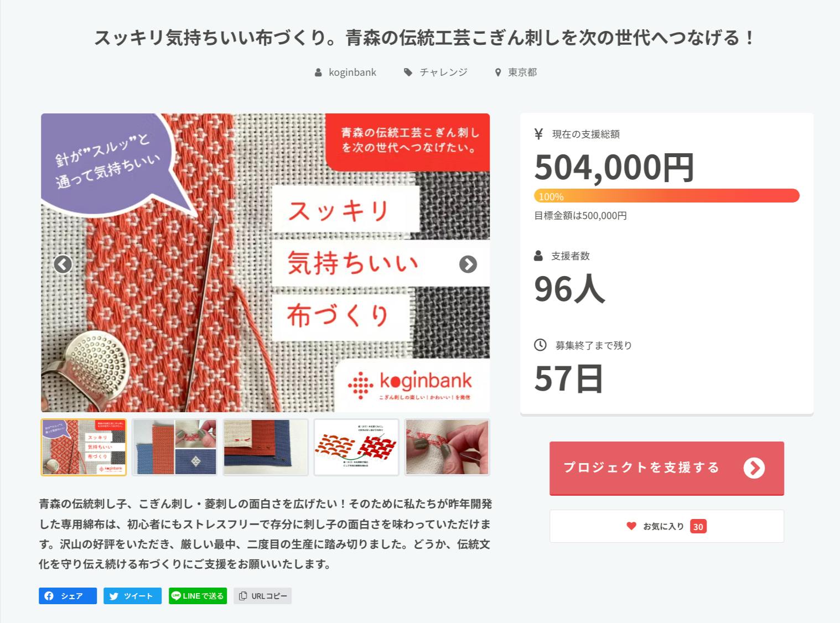The height and width of the screenshot is (623, 840).
Task: Click the arrow icon on support button
Action: click(754, 468)
